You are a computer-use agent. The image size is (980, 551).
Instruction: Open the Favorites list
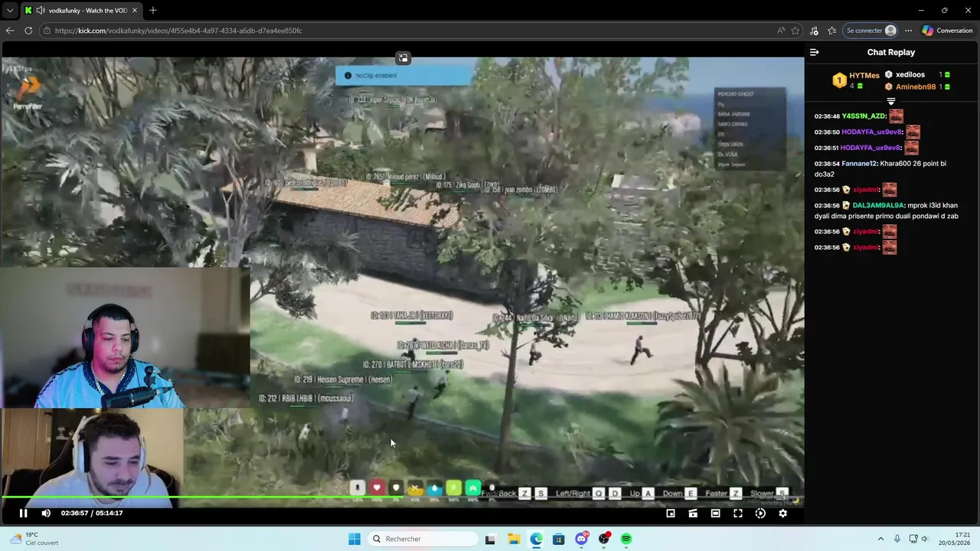(x=831, y=31)
